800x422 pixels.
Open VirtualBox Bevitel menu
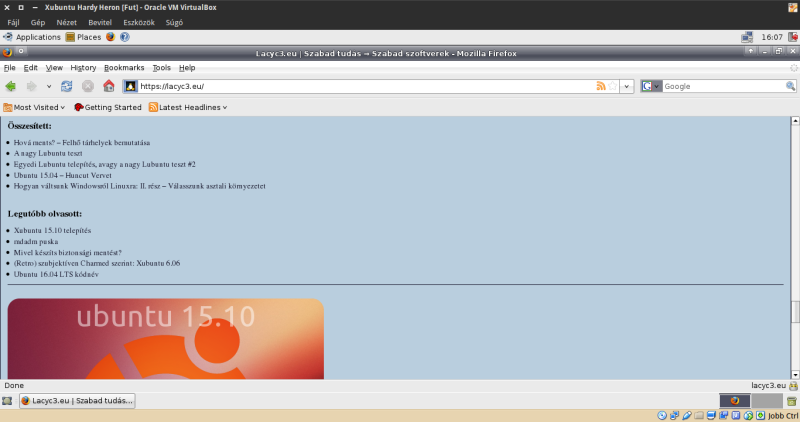click(x=100, y=22)
